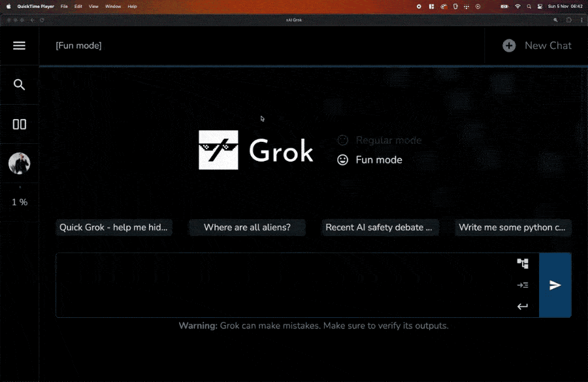Open the search icon in the sidebar
The height and width of the screenshot is (382, 588).
19,84
